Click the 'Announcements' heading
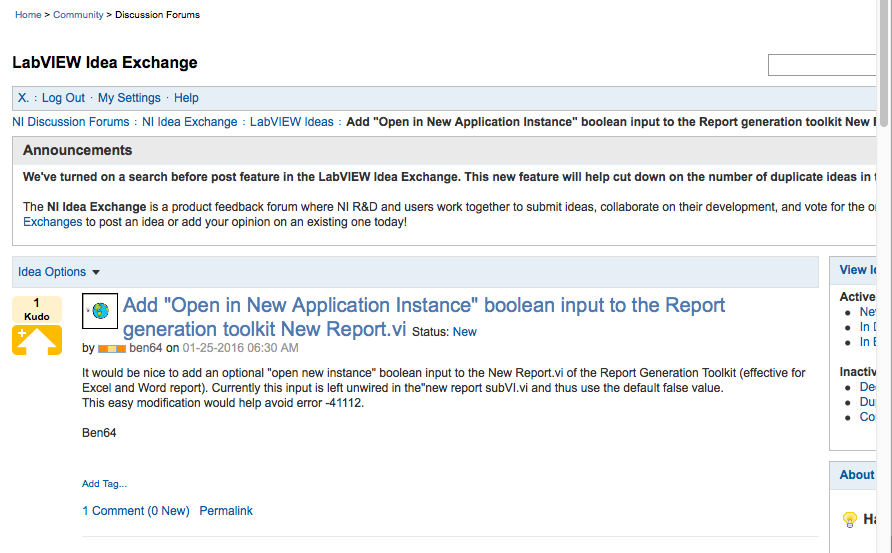892x553 pixels. pyautogui.click(x=77, y=150)
